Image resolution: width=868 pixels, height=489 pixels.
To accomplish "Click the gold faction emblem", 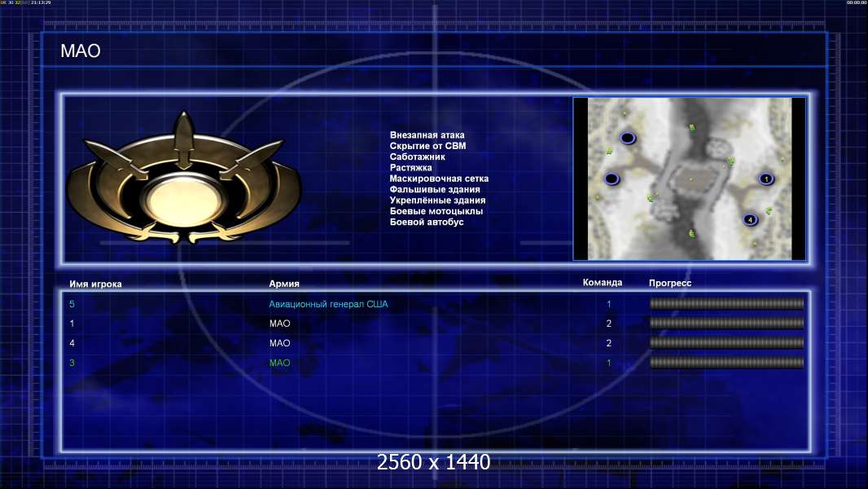I will [x=184, y=178].
